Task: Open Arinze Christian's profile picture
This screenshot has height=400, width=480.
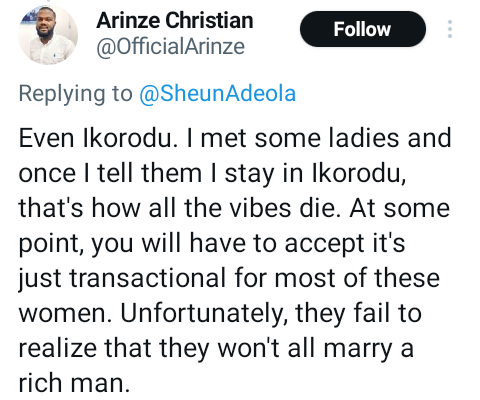Action: [x=48, y=35]
